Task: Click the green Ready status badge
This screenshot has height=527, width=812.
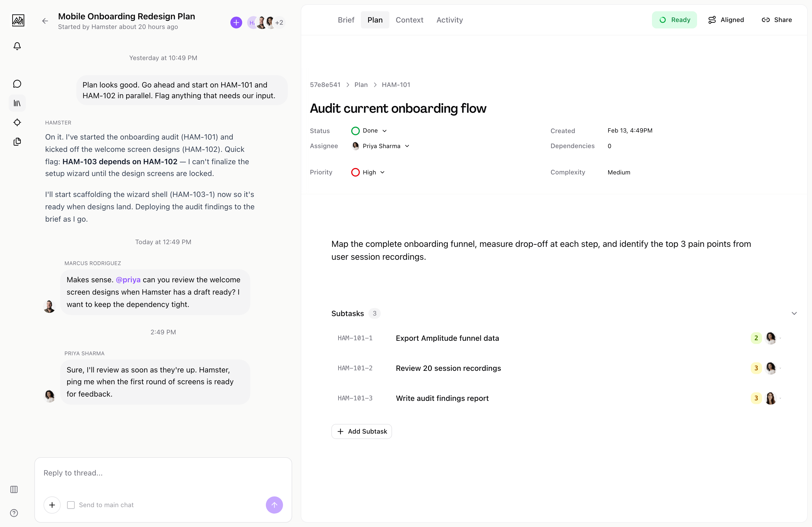Action: (x=674, y=20)
